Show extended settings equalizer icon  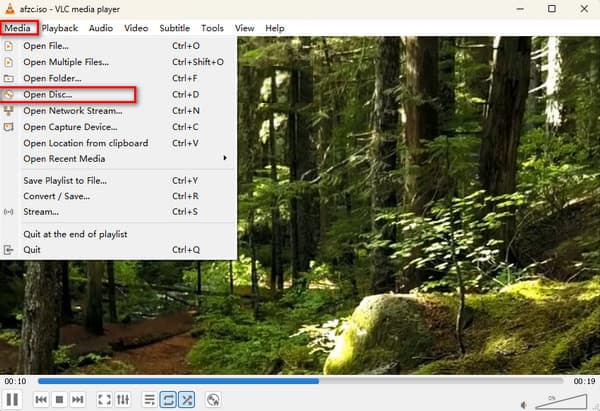(x=123, y=400)
